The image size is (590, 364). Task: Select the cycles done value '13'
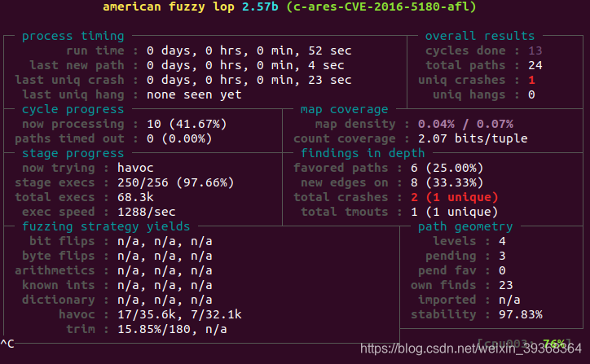pos(535,50)
